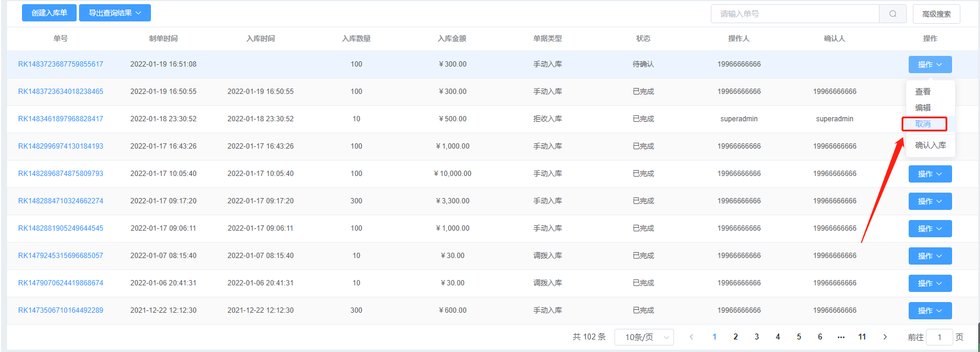Click the ¥500.00 amount cell
Image resolution: width=980 pixels, height=352 pixels.
(453, 119)
